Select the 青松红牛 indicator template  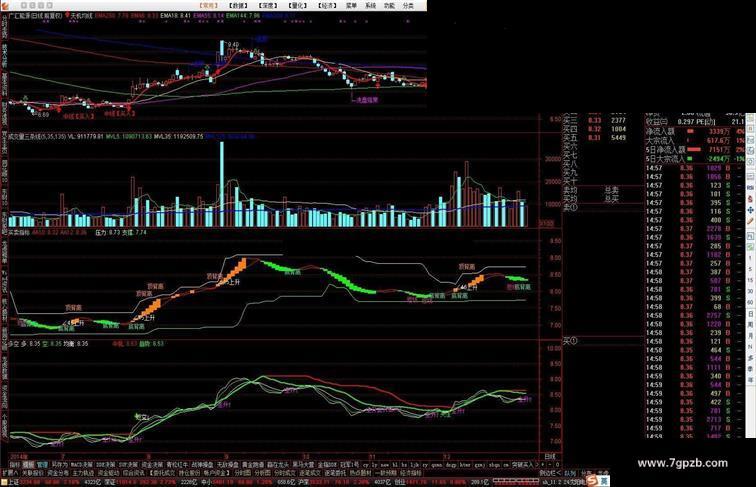(x=175, y=465)
